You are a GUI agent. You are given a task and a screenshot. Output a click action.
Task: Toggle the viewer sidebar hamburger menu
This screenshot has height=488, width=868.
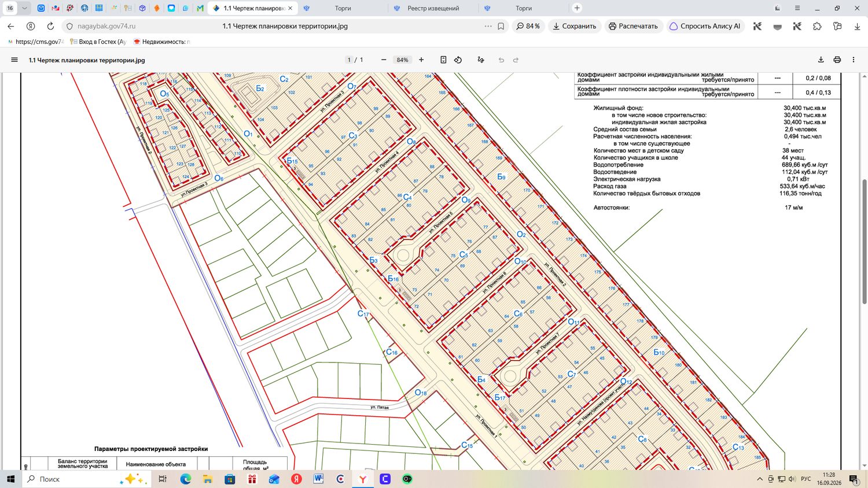coord(14,60)
